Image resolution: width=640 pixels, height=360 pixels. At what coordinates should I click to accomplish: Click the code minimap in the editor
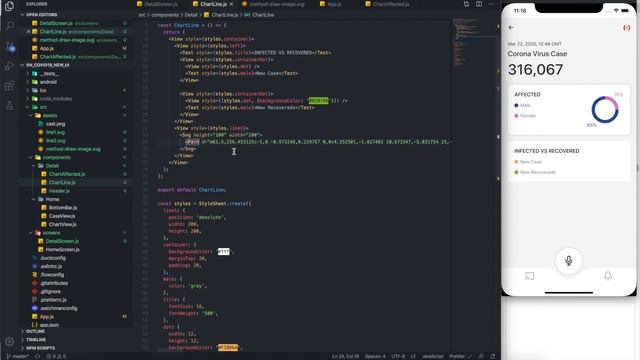click(473, 41)
